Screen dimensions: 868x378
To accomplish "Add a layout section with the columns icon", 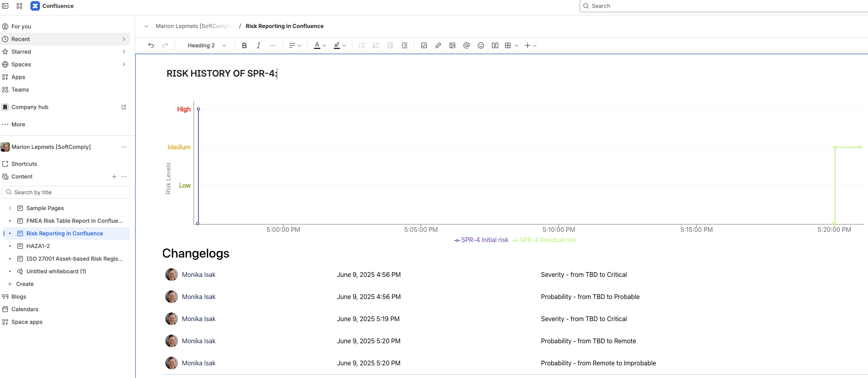I will (x=495, y=45).
